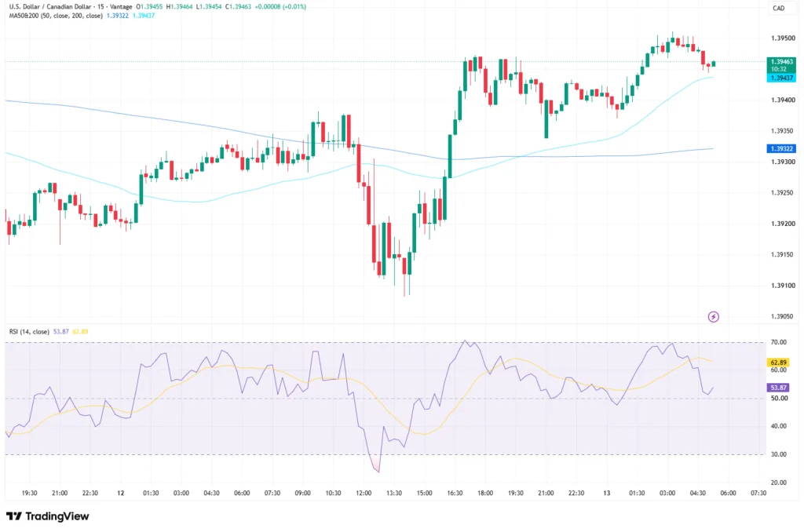Click the H1.39464 high value in header

tap(180, 6)
